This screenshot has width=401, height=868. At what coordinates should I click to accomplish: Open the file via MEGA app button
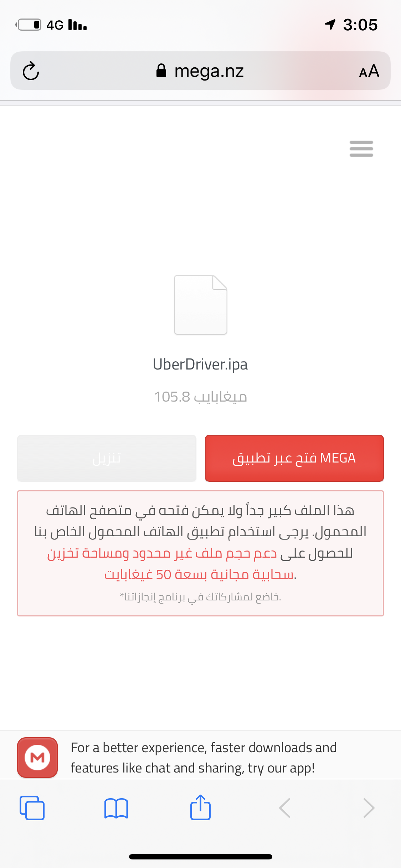tap(294, 458)
